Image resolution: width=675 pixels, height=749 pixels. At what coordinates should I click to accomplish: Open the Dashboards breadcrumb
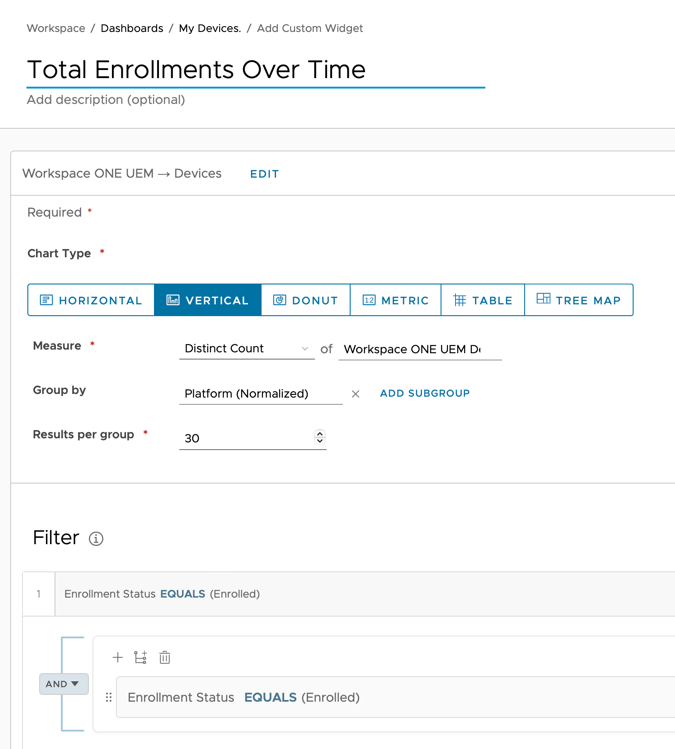coord(131,28)
